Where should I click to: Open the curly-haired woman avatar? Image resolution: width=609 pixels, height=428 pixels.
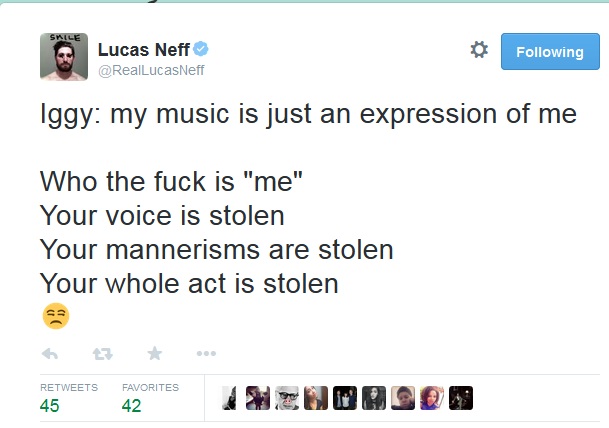[x=432, y=398]
